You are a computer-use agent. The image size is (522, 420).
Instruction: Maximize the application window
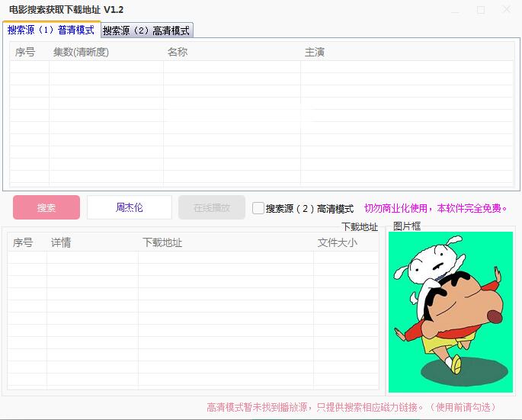(481, 10)
